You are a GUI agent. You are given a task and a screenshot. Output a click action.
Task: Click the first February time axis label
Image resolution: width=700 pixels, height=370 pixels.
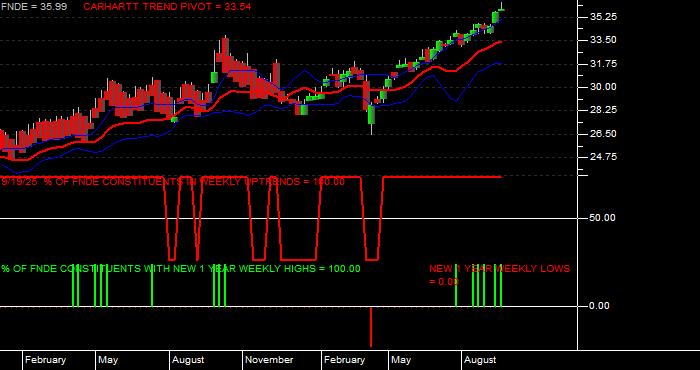[x=46, y=360]
